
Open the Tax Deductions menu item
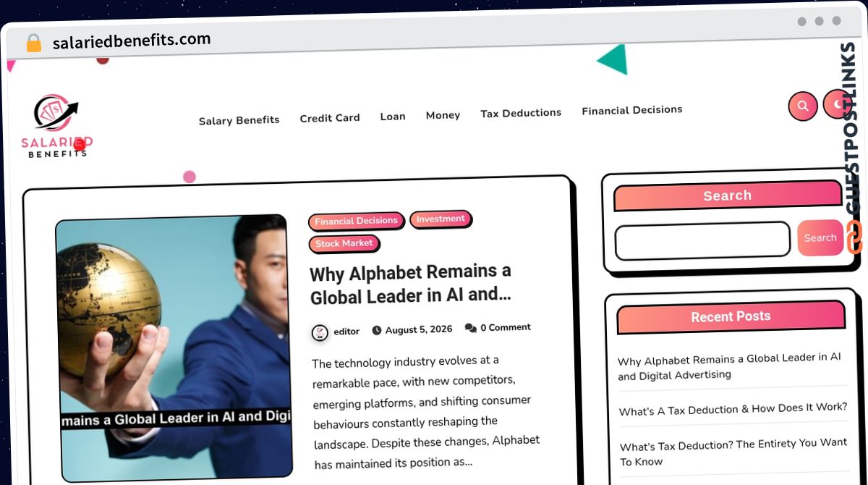(521, 113)
